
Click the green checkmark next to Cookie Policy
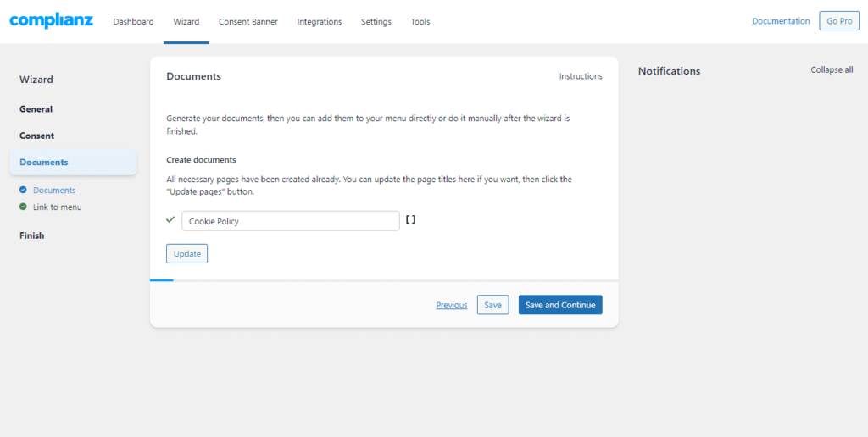pos(170,220)
